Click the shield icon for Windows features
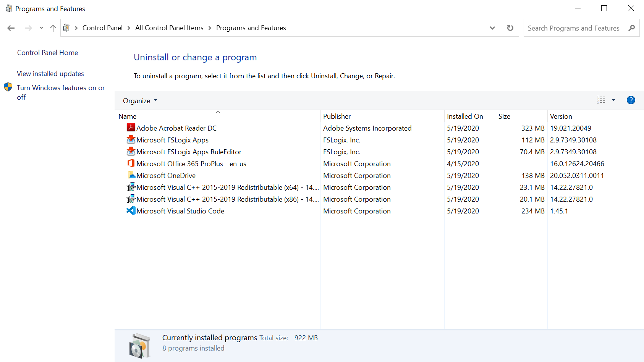 pos(8,87)
